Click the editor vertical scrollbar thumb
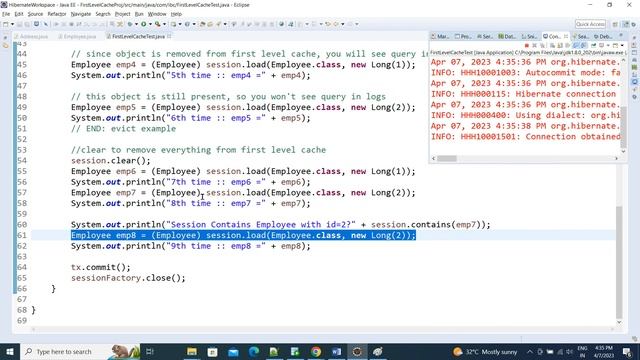Viewport: 640px width, 360px height. click(x=619, y=262)
